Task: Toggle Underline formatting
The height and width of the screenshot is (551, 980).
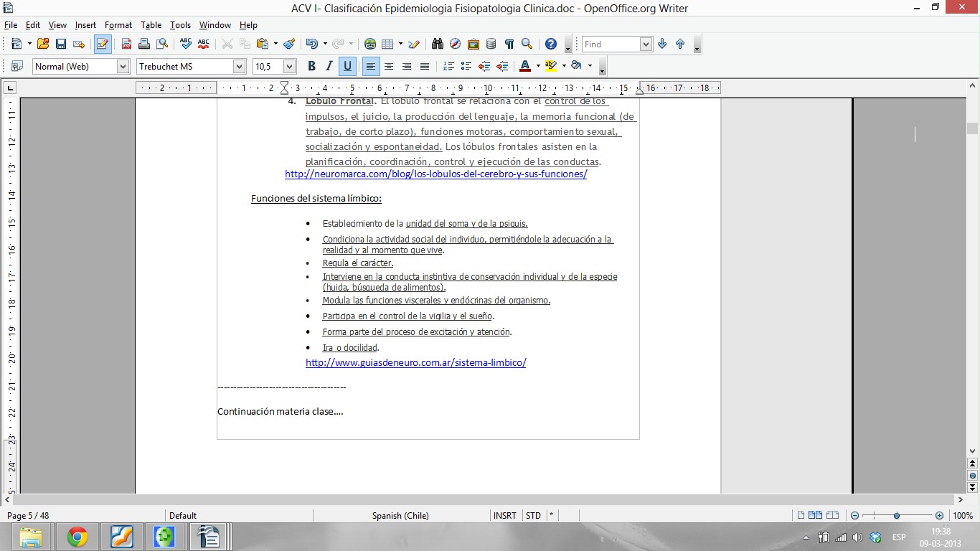Action: click(347, 66)
